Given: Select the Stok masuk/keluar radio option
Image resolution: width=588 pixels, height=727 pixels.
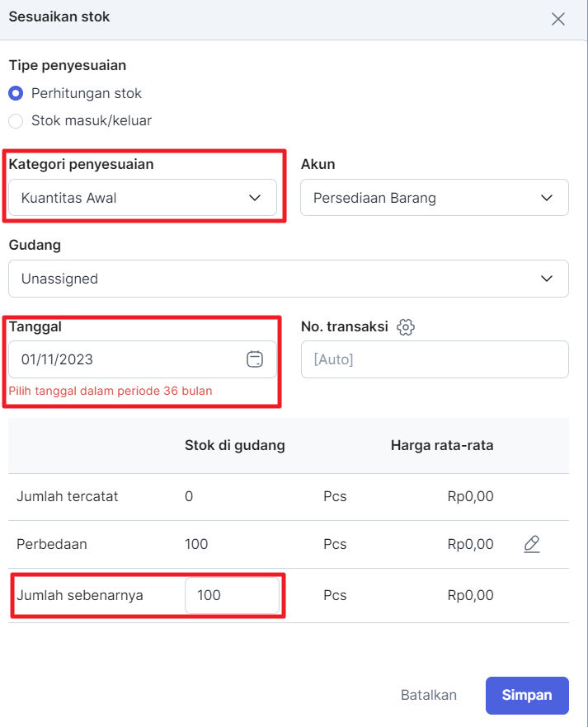Looking at the screenshot, I should (x=16, y=121).
